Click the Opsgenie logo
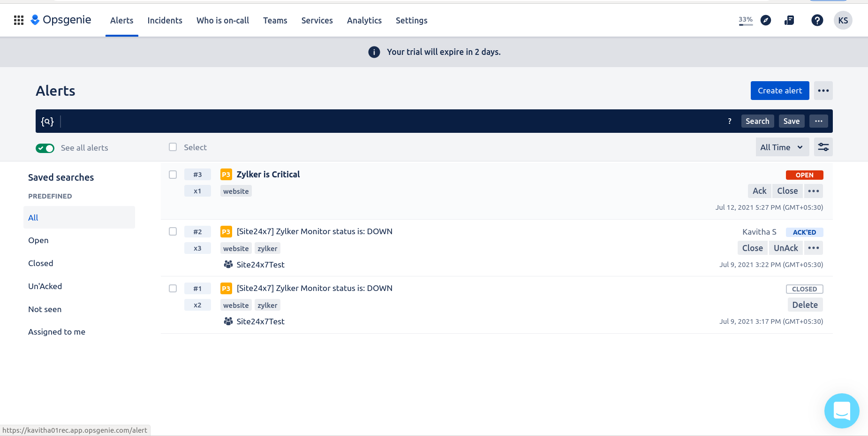This screenshot has width=868, height=436. [x=60, y=20]
